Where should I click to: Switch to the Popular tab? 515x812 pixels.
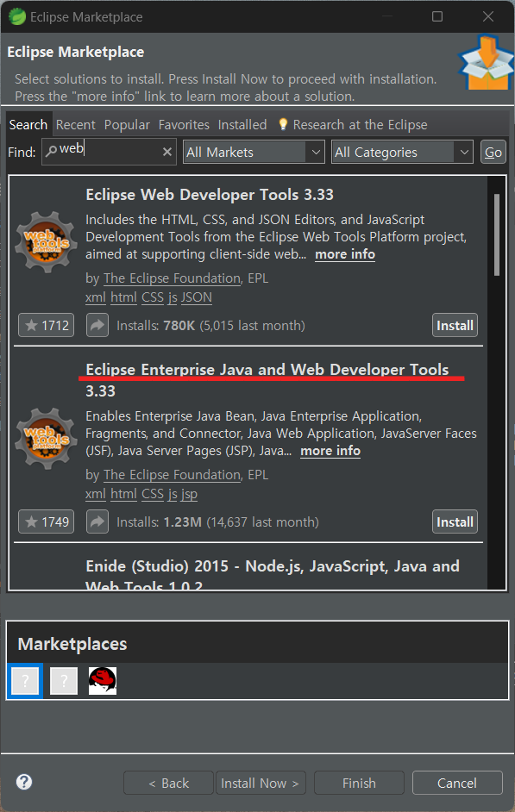[127, 125]
